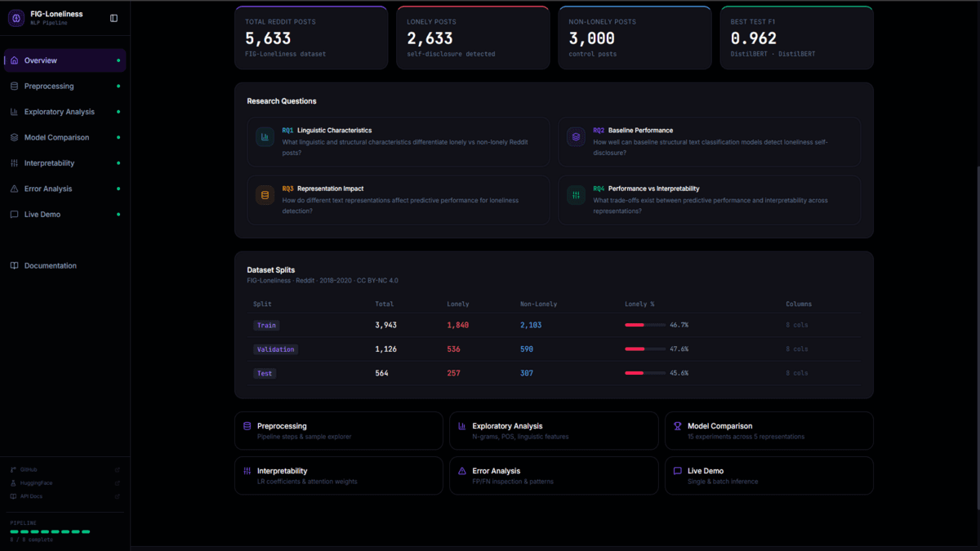This screenshot has height=551, width=980.
Task: Click sliders icon on Interpretability card
Action: (x=247, y=471)
